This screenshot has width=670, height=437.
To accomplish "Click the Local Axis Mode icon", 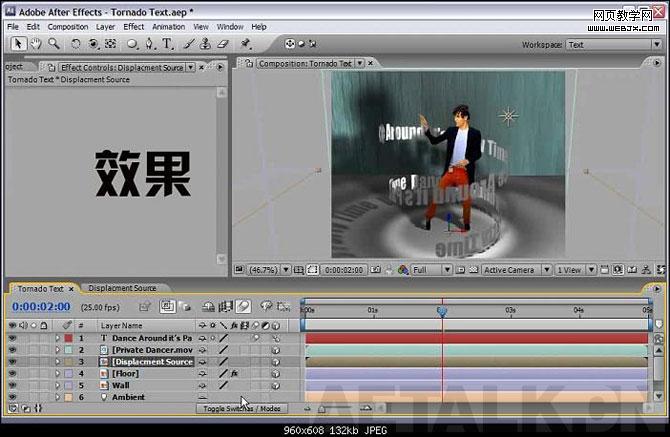I will tap(290, 44).
